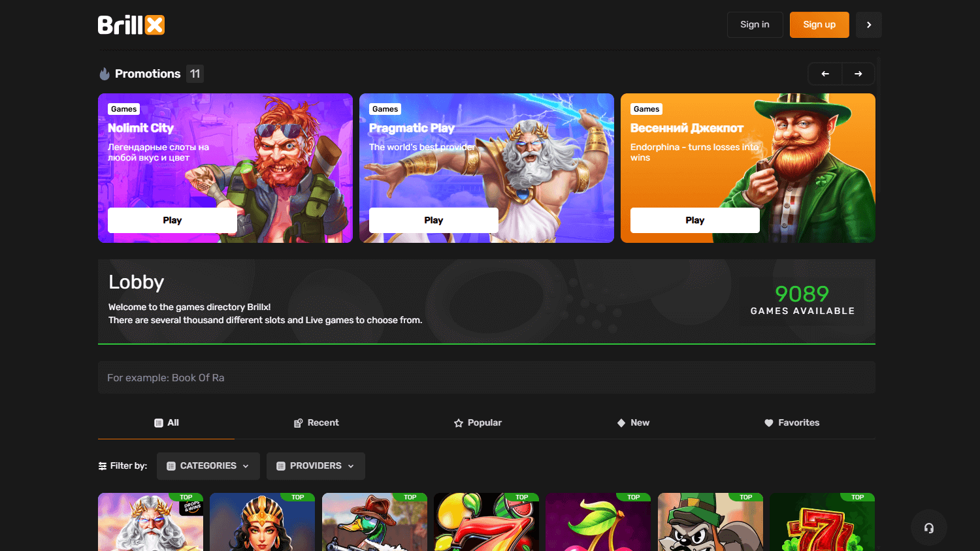The width and height of the screenshot is (980, 551).
Task: Focus the game search field
Action: click(x=487, y=377)
